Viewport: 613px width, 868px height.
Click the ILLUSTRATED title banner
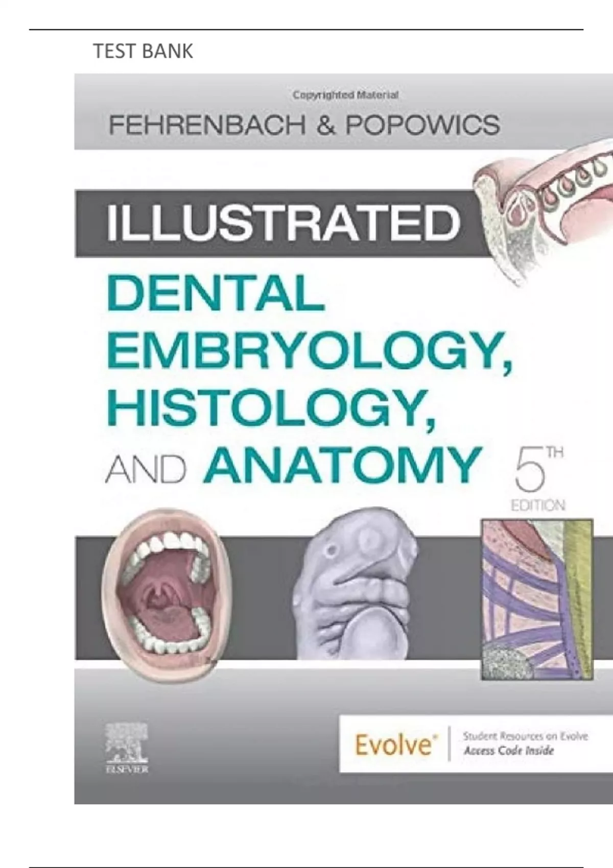coord(276,223)
